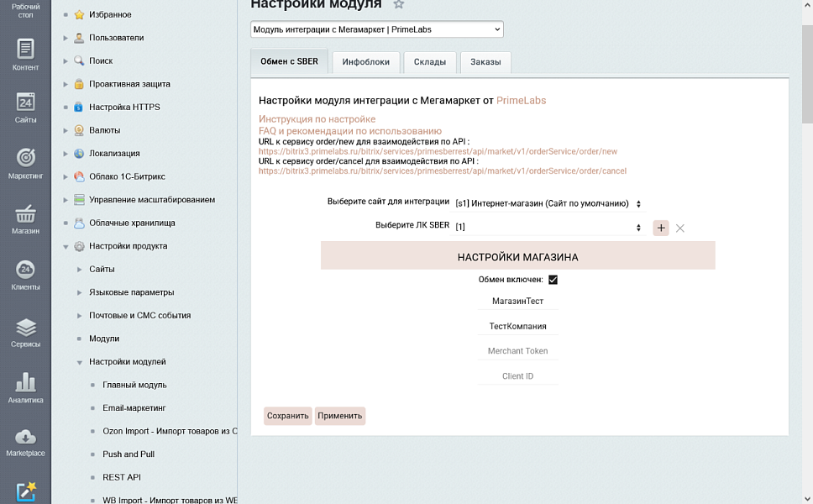Add another ЛК SBER with plus button
The height and width of the screenshot is (504, 813).
660,228
